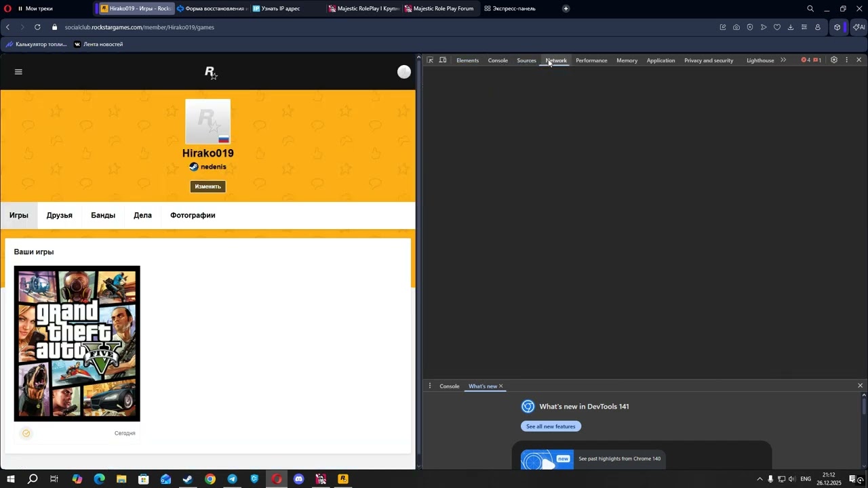
Task: Click the inspect element picker icon in DevTools
Action: (x=430, y=60)
